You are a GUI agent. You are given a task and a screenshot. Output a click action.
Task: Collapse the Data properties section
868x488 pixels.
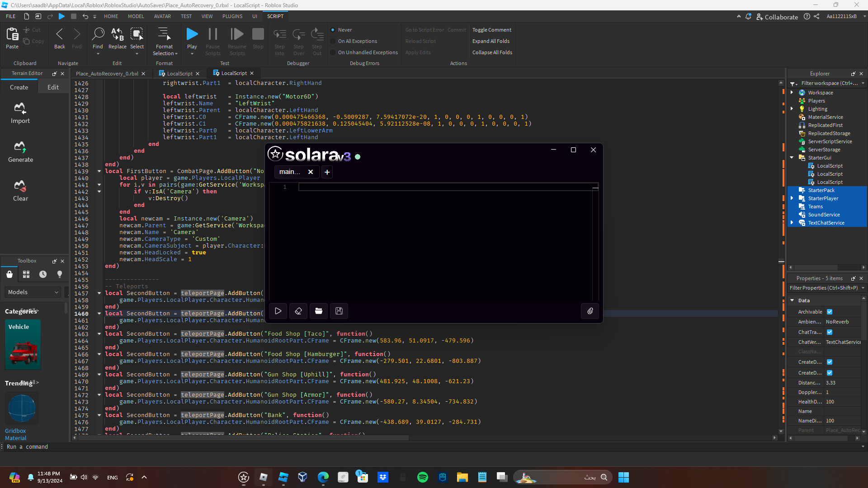coord(792,300)
